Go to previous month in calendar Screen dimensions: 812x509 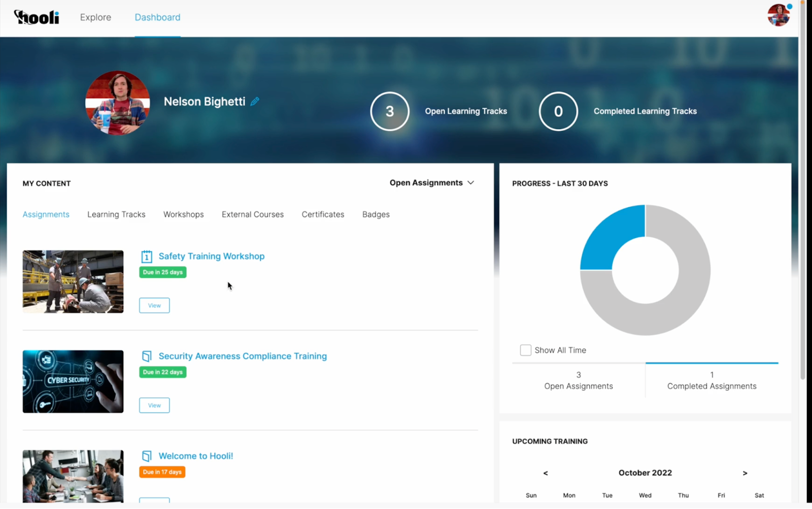tap(546, 473)
